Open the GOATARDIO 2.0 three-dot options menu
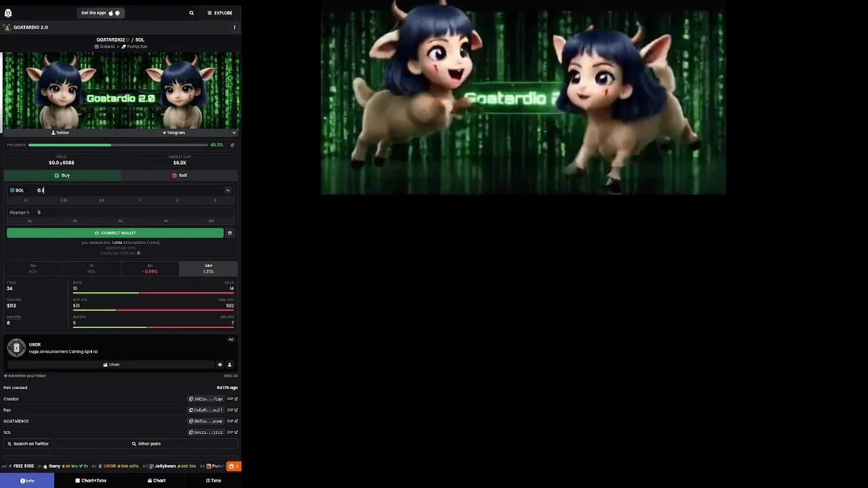This screenshot has width=868, height=488. [x=235, y=28]
